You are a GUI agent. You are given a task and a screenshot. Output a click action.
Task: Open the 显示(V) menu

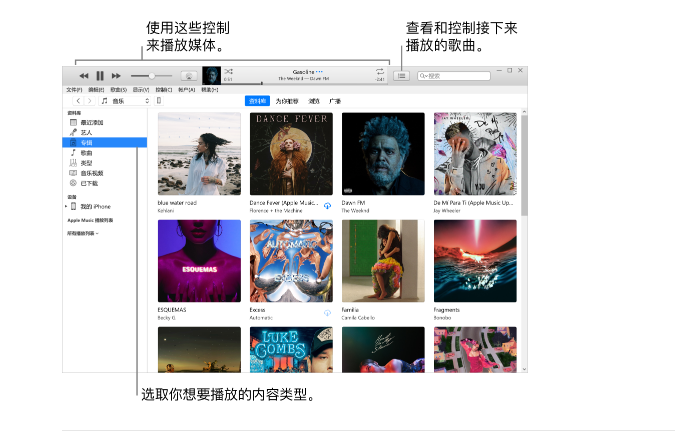141,90
